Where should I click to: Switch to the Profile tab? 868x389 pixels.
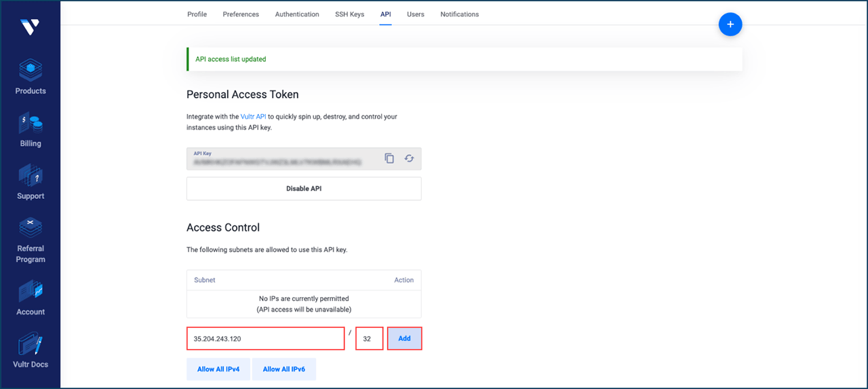197,14
